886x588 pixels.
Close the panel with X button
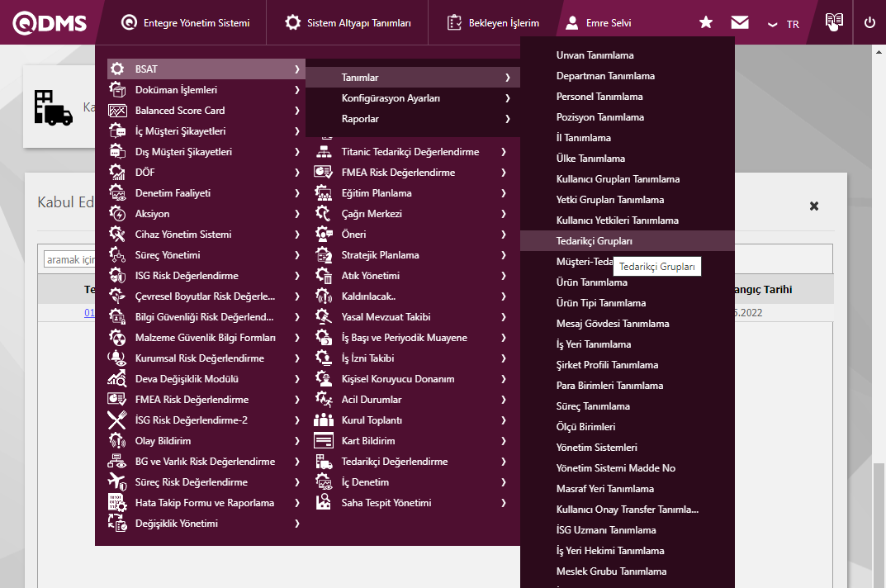pyautogui.click(x=814, y=206)
